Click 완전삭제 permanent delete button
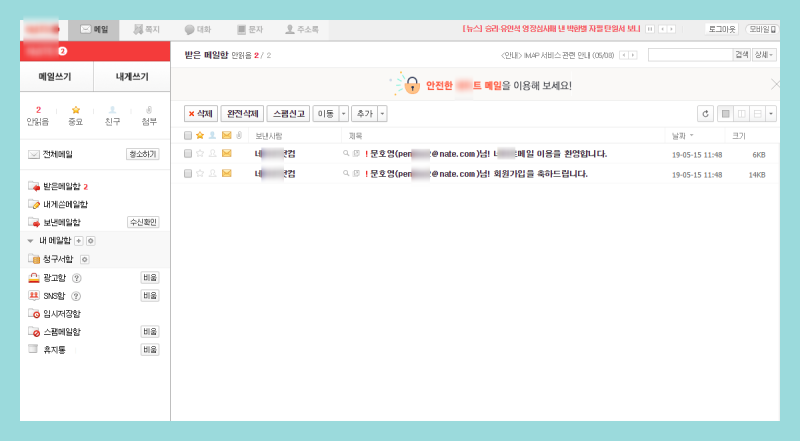The width and height of the screenshot is (800, 441). (x=242, y=113)
